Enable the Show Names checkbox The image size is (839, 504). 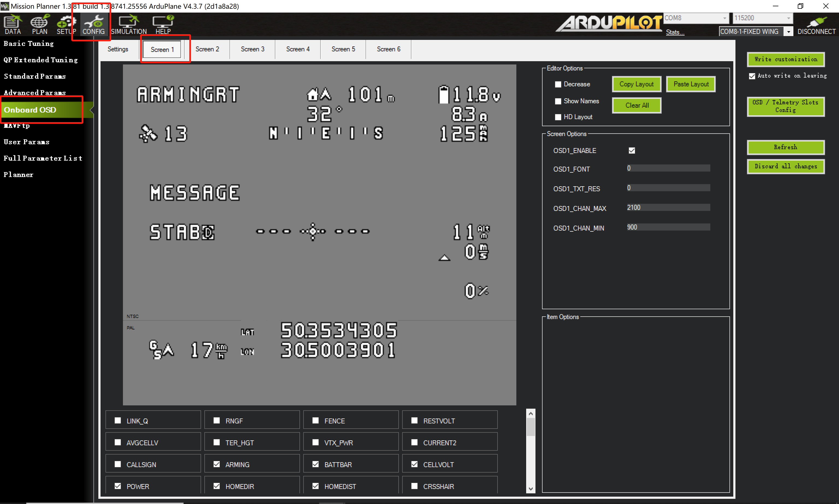[558, 101]
